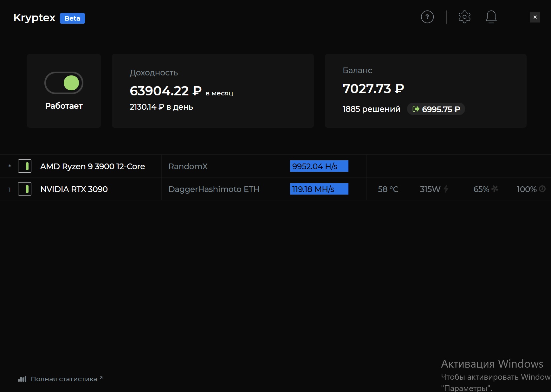Toggle the AMD Ryzen 9 3900 device switch

click(25, 166)
